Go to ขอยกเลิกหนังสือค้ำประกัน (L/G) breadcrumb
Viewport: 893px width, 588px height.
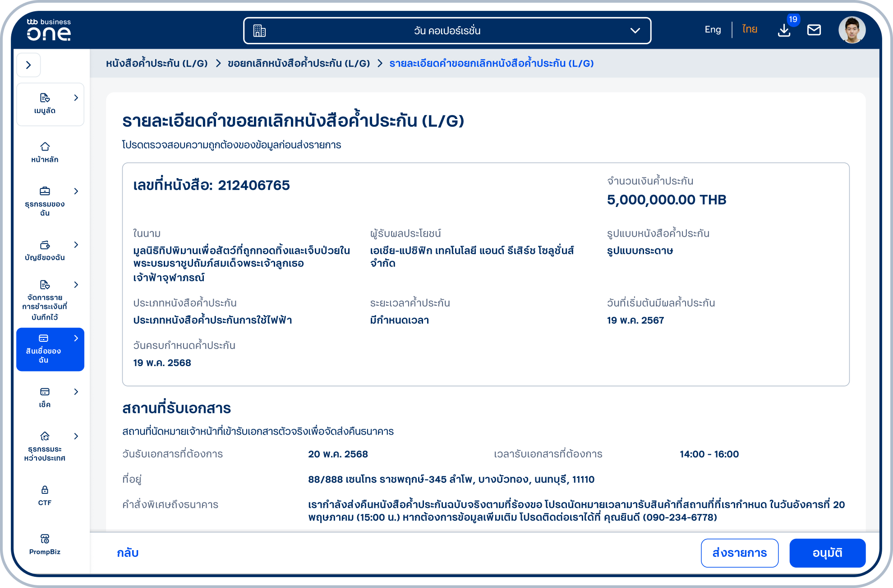click(x=299, y=63)
